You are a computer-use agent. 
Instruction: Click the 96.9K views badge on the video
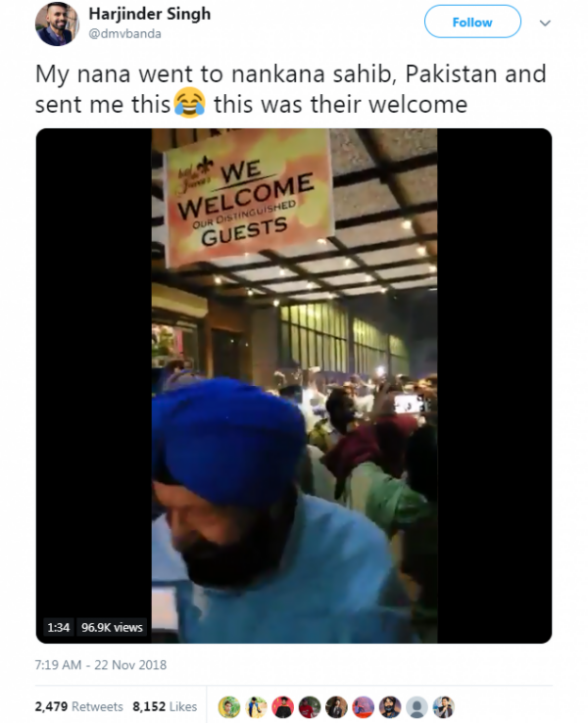[112, 627]
